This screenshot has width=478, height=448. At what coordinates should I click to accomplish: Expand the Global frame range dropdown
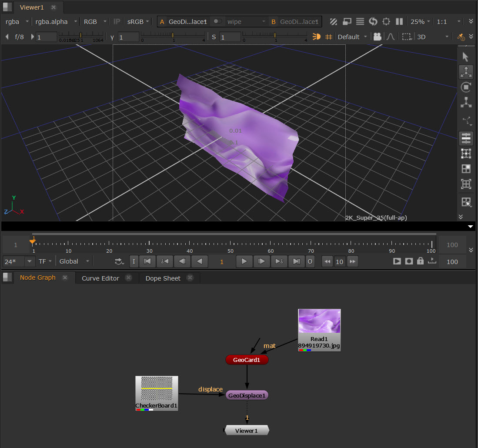[x=75, y=261]
